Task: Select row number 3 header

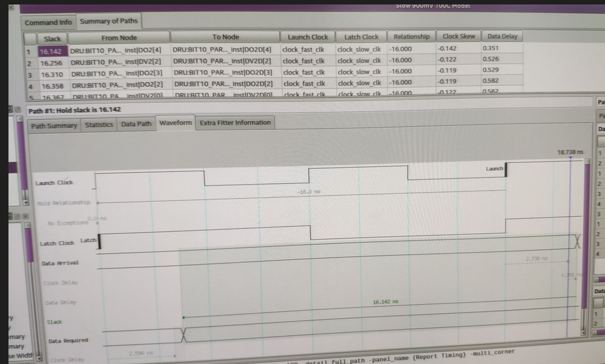Action: (30, 75)
